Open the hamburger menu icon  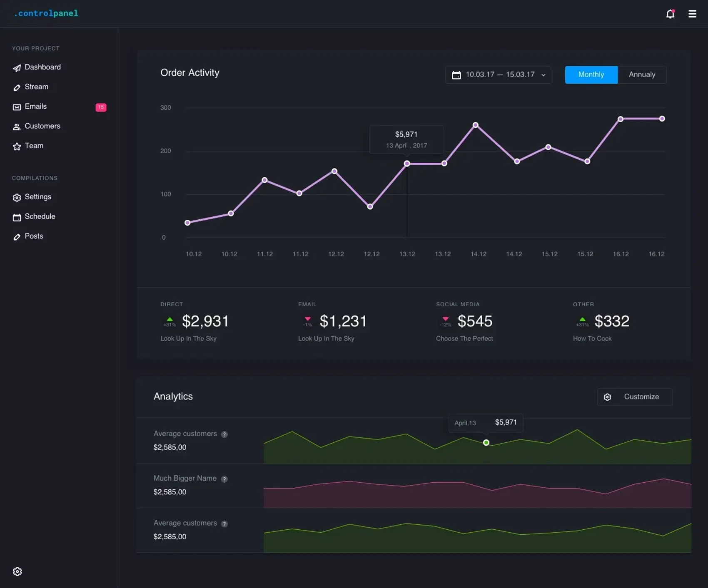[x=692, y=14]
